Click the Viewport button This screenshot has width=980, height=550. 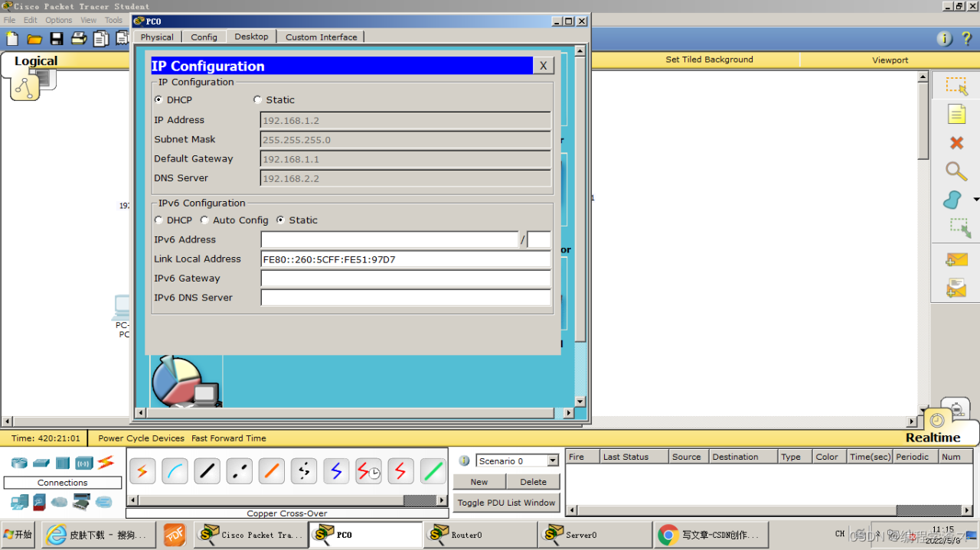[x=890, y=60]
